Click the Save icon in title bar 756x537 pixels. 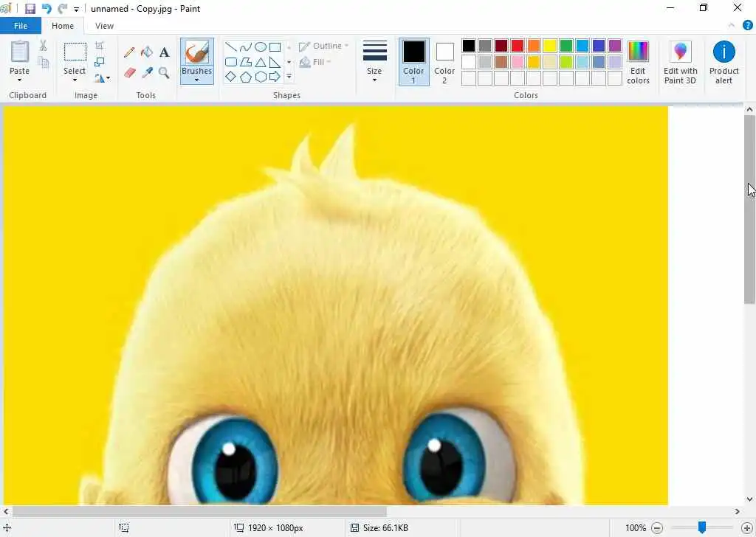pos(30,9)
